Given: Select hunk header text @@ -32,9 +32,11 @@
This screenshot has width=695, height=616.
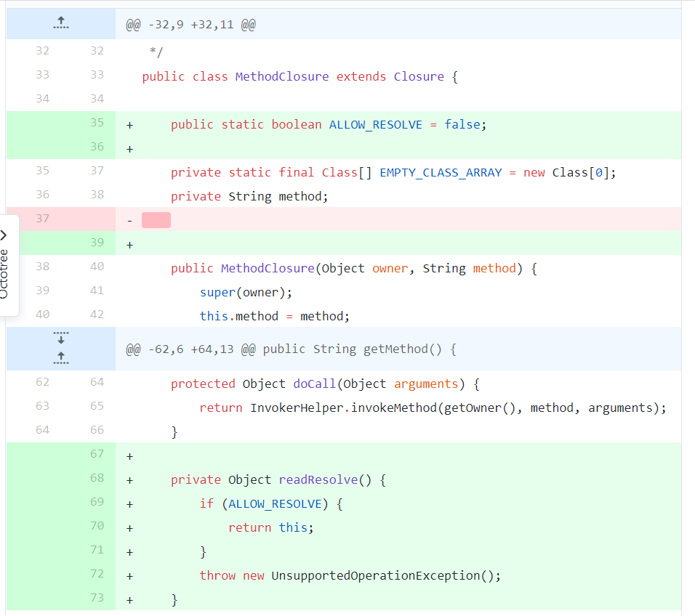Looking at the screenshot, I should click(190, 25).
